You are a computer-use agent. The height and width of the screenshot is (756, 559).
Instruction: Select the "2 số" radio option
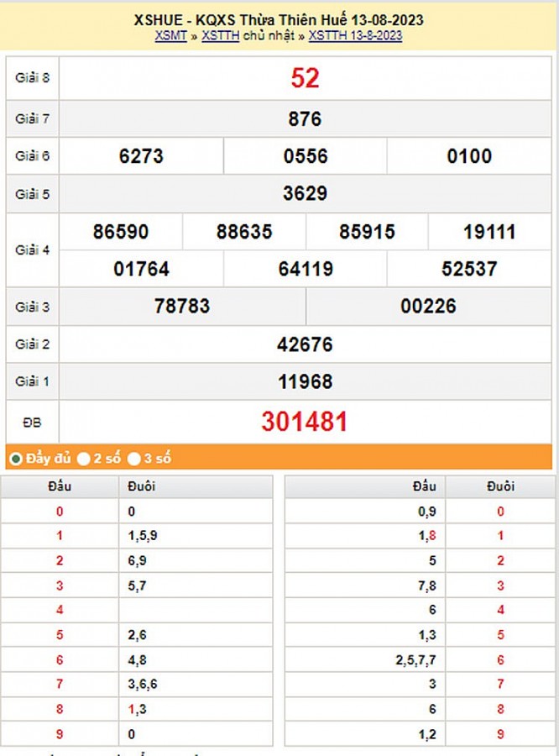[x=83, y=459]
